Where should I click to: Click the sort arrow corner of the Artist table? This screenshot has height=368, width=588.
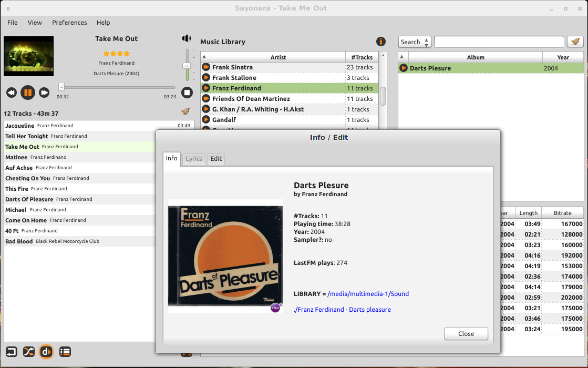pyautogui.click(x=204, y=57)
